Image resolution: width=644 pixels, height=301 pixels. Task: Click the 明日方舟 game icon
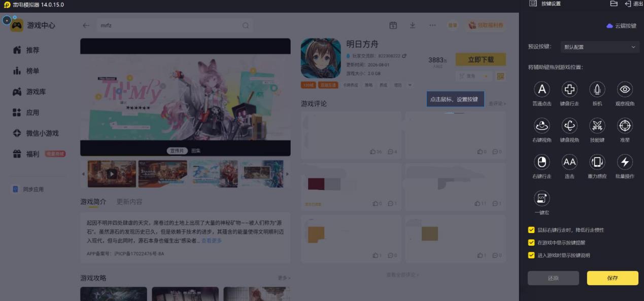[x=321, y=58]
